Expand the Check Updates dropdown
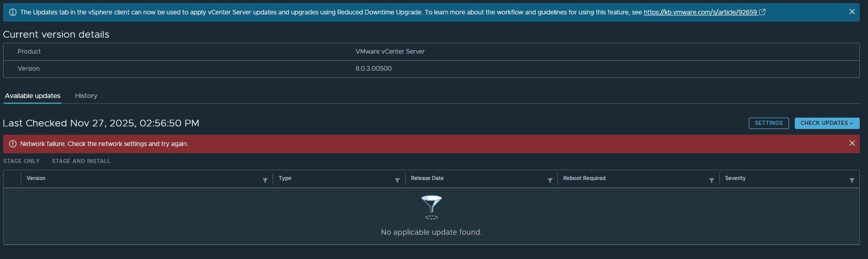Image resolution: width=868 pixels, height=259 pixels. pos(827,123)
